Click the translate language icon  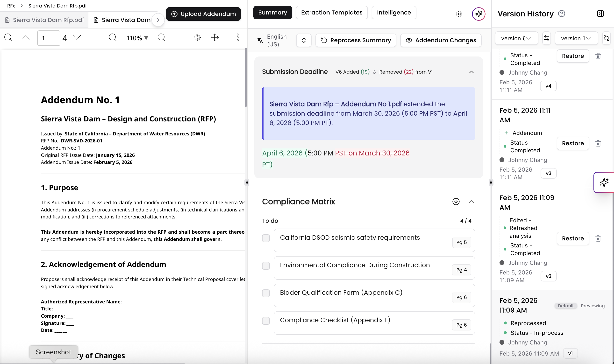tap(260, 40)
